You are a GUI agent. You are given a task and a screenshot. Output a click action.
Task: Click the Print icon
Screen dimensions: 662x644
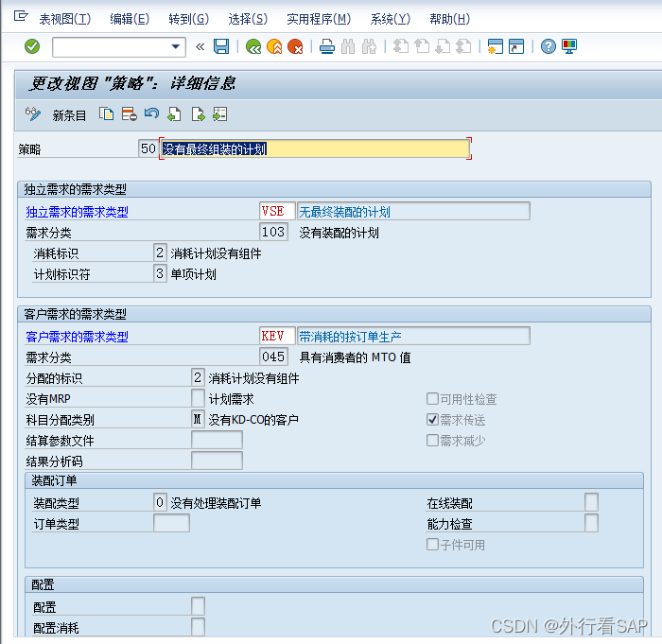pos(327,46)
